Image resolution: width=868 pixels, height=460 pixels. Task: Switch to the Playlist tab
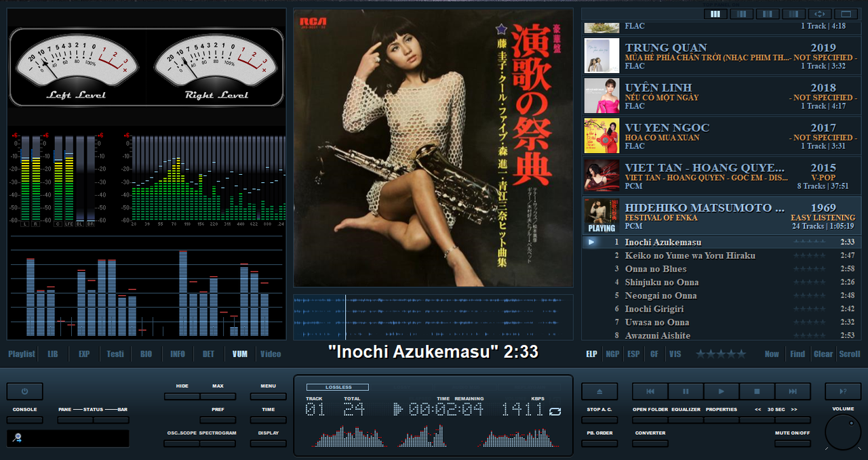(22, 354)
